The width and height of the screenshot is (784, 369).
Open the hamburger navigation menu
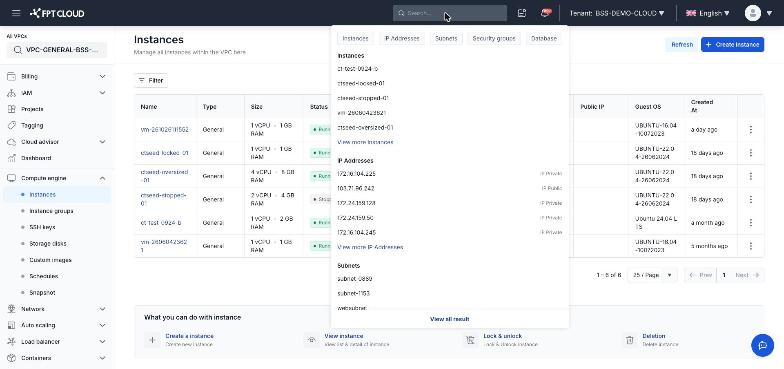click(x=16, y=13)
